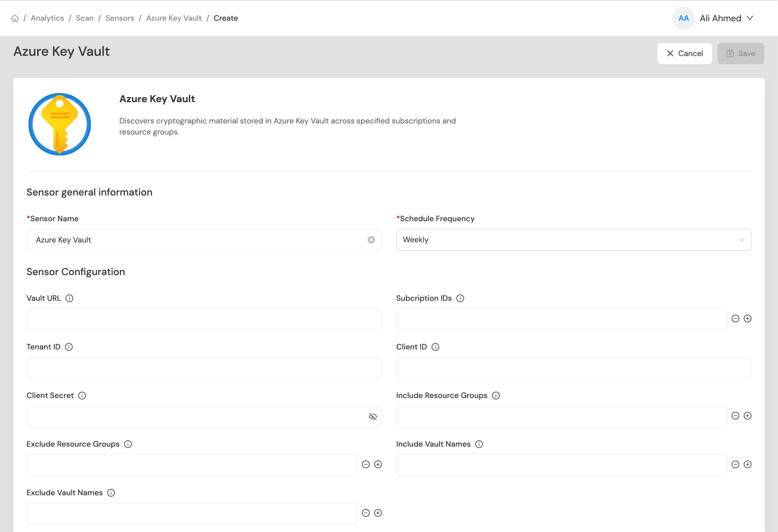Click the 'Sensor general information' heading
Viewport: 778px width, 532px height.
(90, 192)
